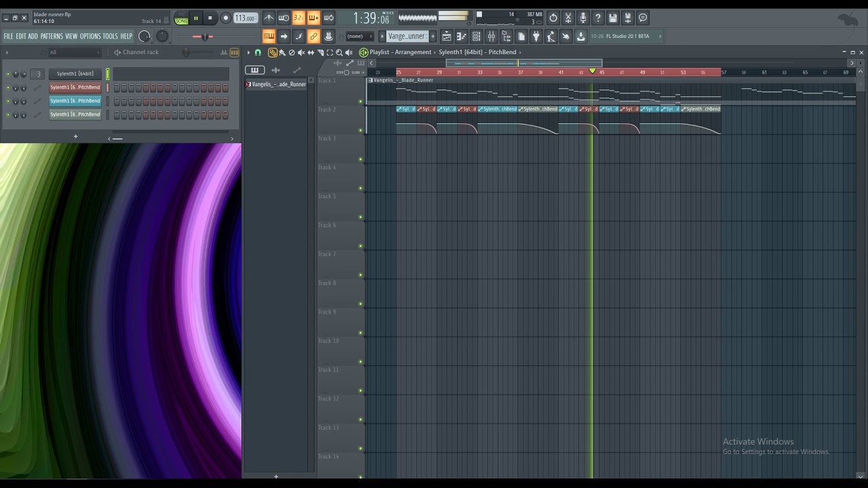Toggle Playlist magnet snap icon
The height and width of the screenshot is (488, 868).
click(258, 52)
